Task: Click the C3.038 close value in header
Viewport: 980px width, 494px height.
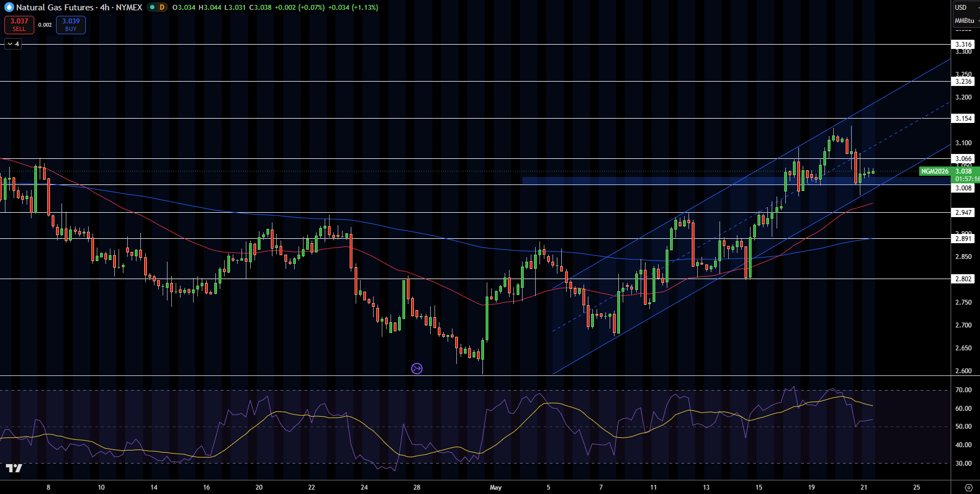Action: (260, 8)
